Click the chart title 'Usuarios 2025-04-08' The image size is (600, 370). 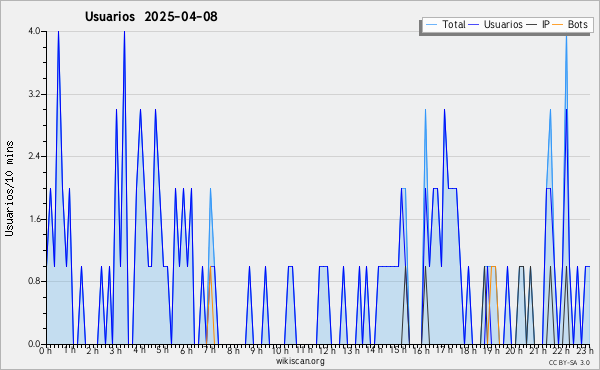151,16
